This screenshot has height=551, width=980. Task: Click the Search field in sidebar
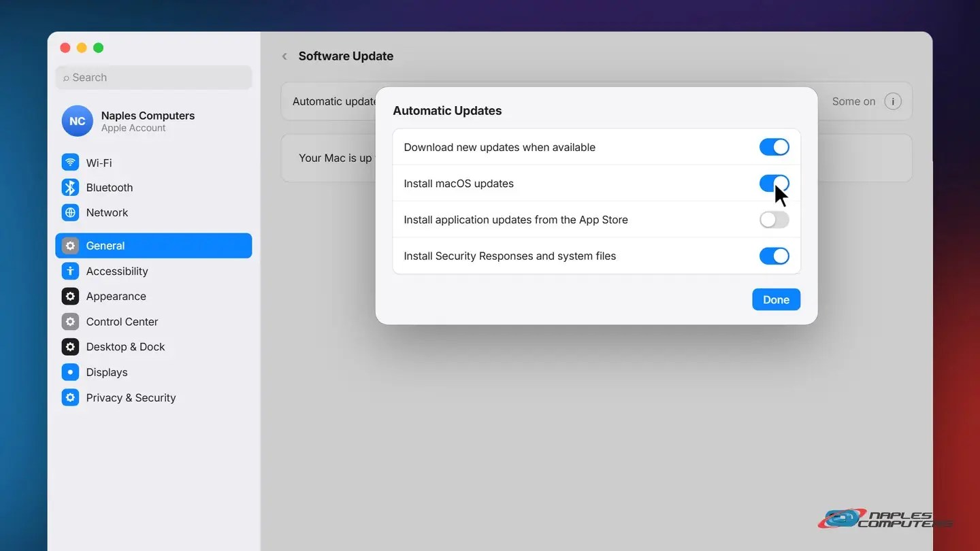[x=154, y=78]
